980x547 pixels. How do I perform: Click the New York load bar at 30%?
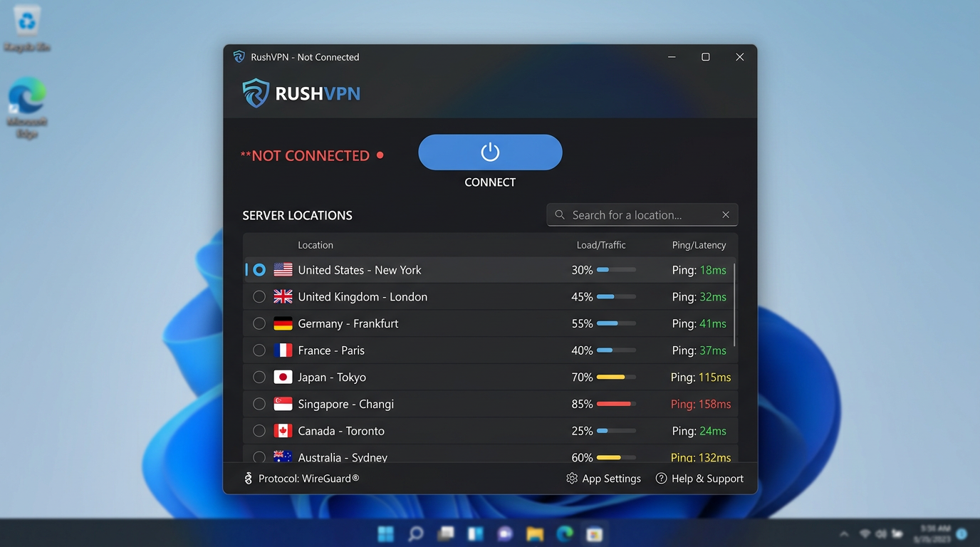(x=616, y=270)
